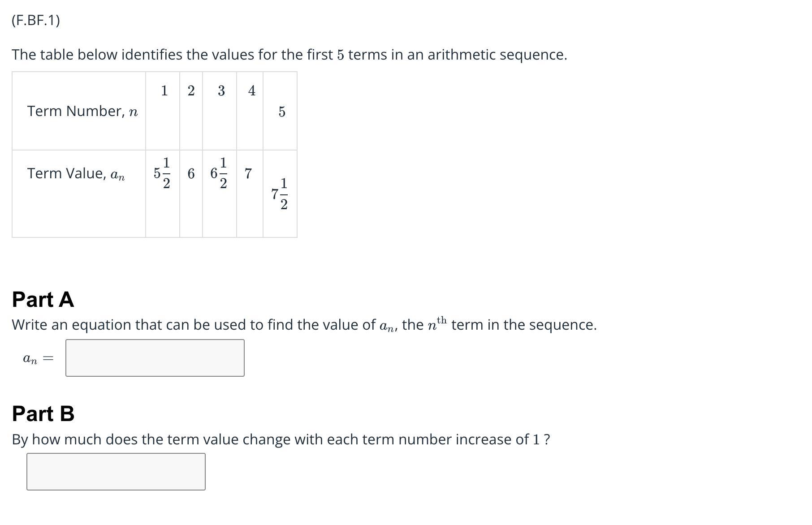The image size is (812, 525).
Task: Click the Part B question text
Action: point(281,439)
